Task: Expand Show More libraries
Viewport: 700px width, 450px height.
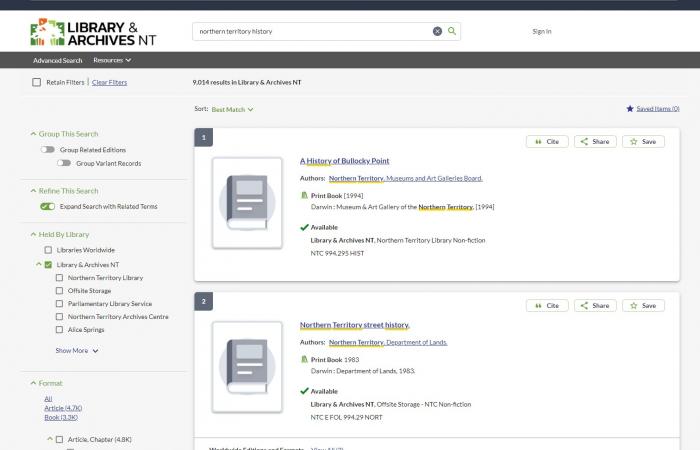Action: point(77,350)
